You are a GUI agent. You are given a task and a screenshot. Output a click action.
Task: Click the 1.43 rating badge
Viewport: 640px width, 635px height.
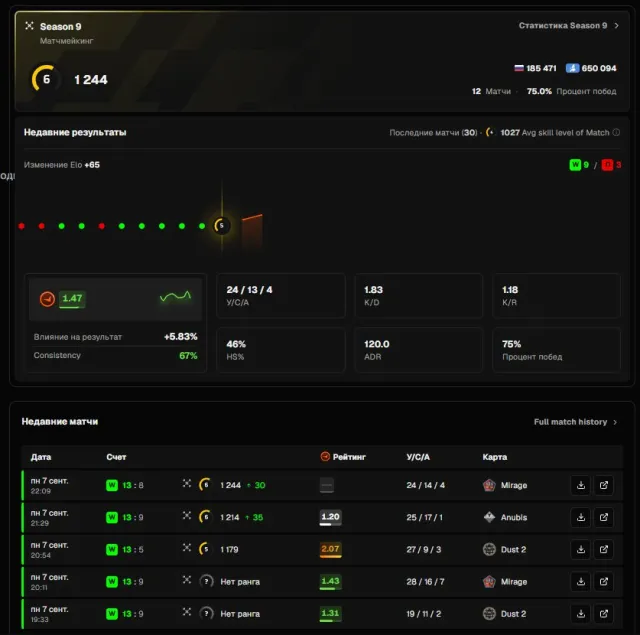330,582
